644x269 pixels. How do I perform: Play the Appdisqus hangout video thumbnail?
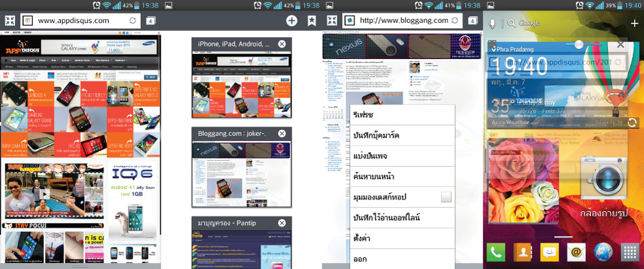coord(45,194)
